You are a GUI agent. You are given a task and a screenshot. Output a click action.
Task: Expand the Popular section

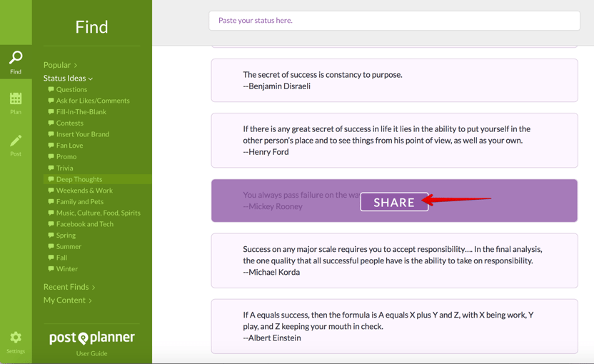(60, 65)
